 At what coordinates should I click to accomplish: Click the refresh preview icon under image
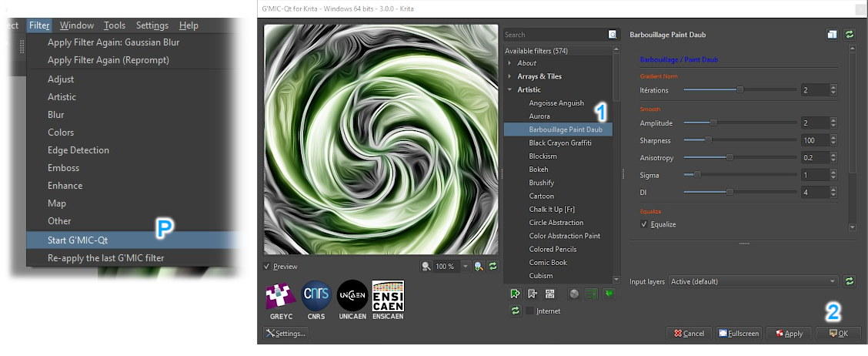(492, 266)
